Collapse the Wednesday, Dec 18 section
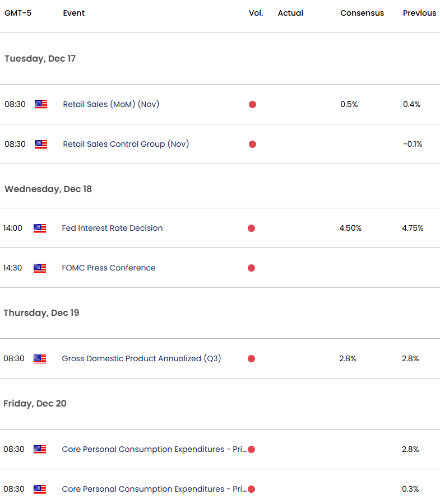Viewport: 440px width, 504px height. point(49,189)
